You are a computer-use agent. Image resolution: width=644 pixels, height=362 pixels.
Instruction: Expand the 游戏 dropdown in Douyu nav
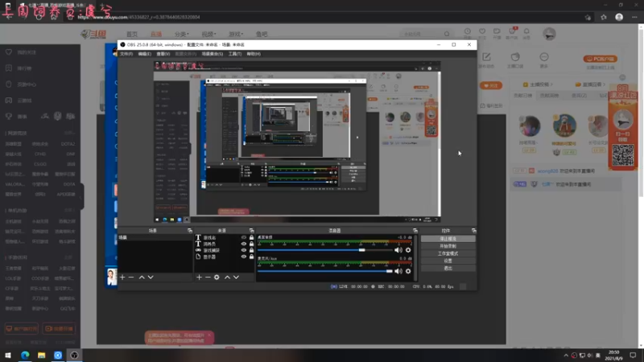pyautogui.click(x=236, y=34)
